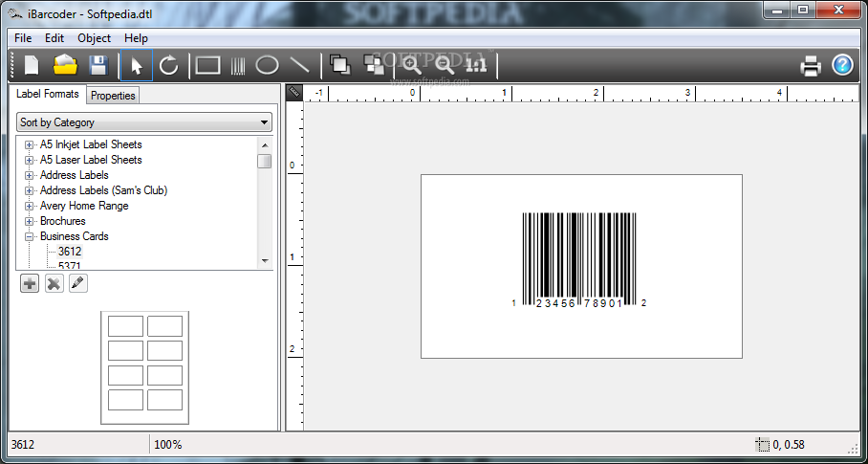Zoom out with the magnifier minus icon
This screenshot has height=464, width=868.
445,65
